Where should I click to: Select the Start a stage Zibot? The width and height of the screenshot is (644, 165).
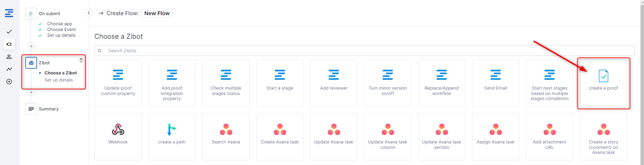(x=280, y=83)
